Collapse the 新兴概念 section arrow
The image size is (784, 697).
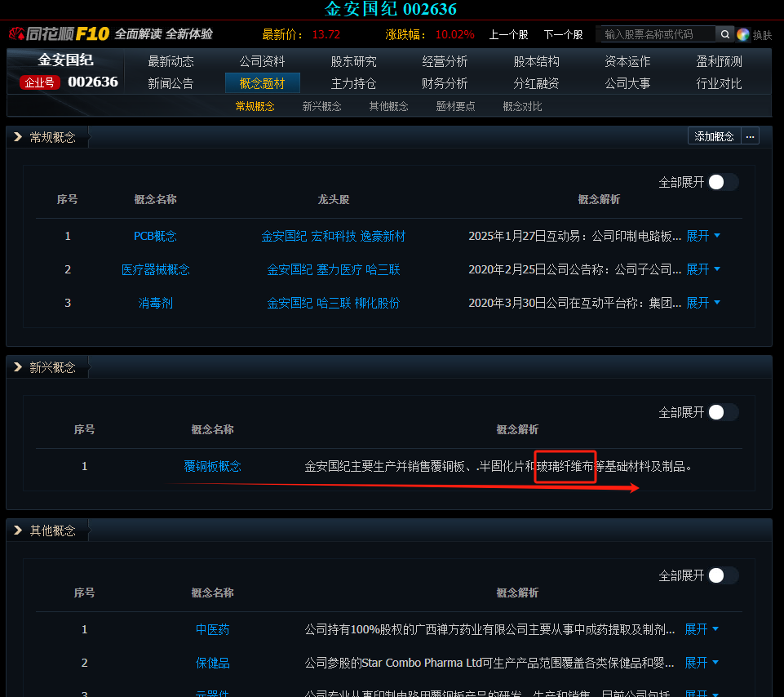pyautogui.click(x=18, y=366)
